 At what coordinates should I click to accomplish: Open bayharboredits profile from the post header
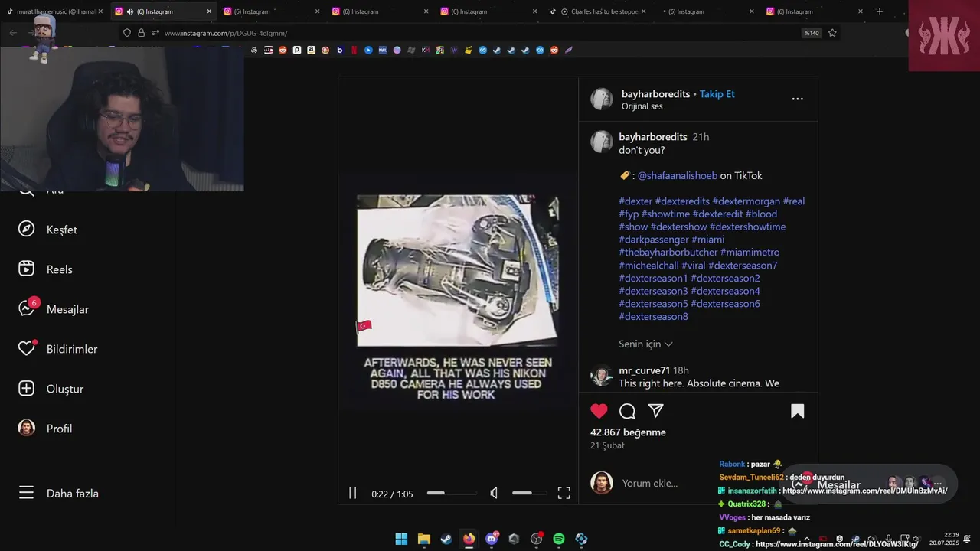[655, 94]
